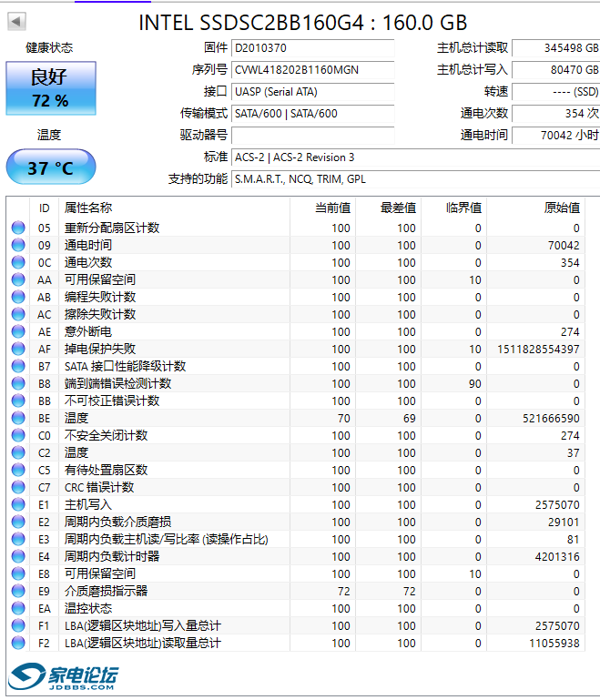600x700 pixels.
Task: Click the raw value 521666590
Action: [x=552, y=419]
